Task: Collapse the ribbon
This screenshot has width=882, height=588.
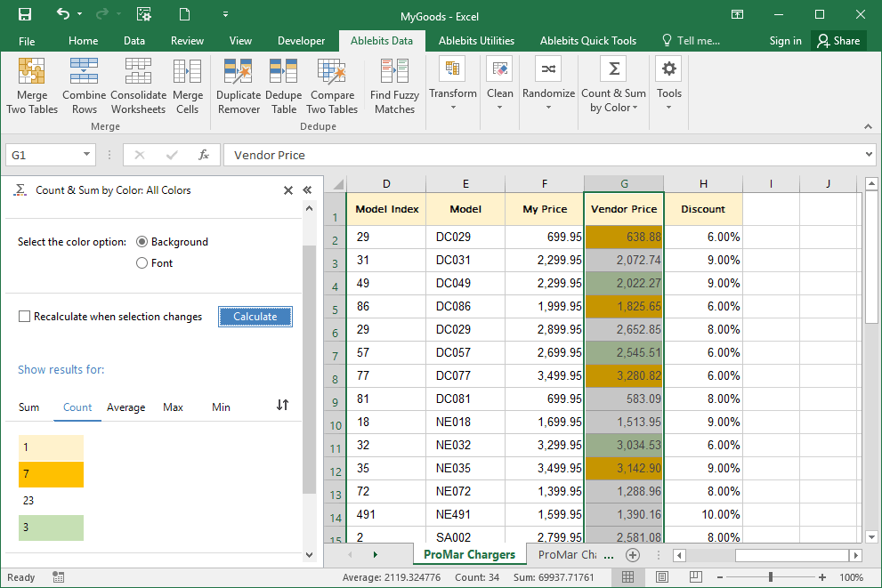Action: [x=868, y=126]
